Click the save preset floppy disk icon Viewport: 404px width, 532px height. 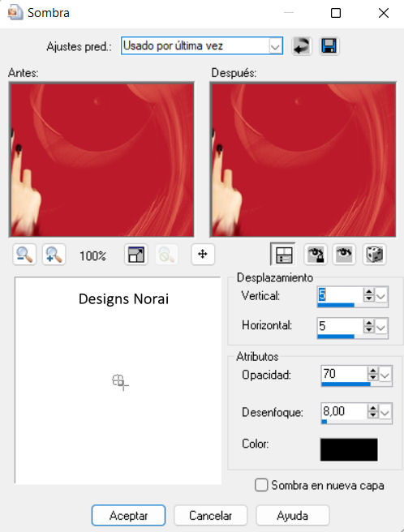pos(329,45)
